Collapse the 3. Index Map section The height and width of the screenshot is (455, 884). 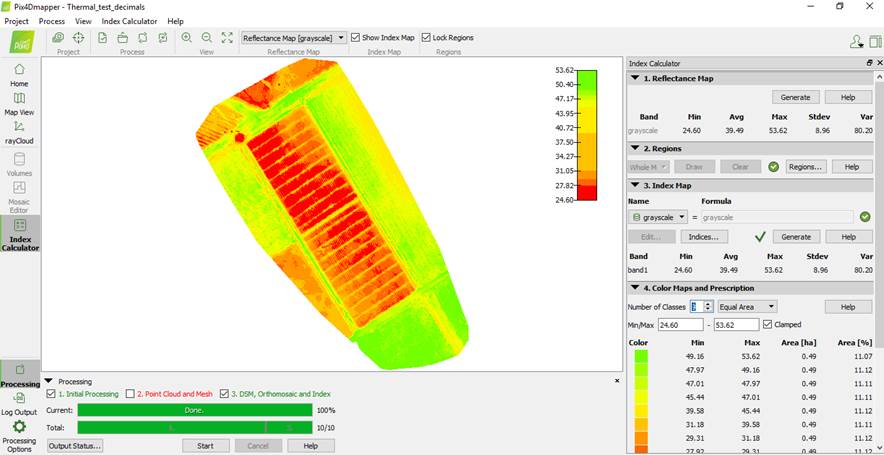[x=635, y=185]
